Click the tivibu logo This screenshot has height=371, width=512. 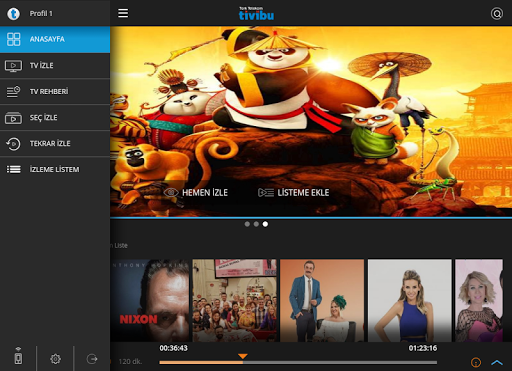(256, 14)
